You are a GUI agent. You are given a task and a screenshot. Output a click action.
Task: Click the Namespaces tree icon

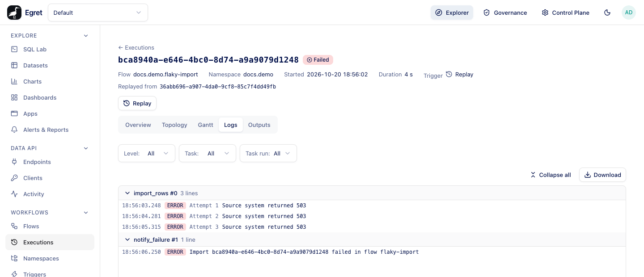[x=14, y=258]
